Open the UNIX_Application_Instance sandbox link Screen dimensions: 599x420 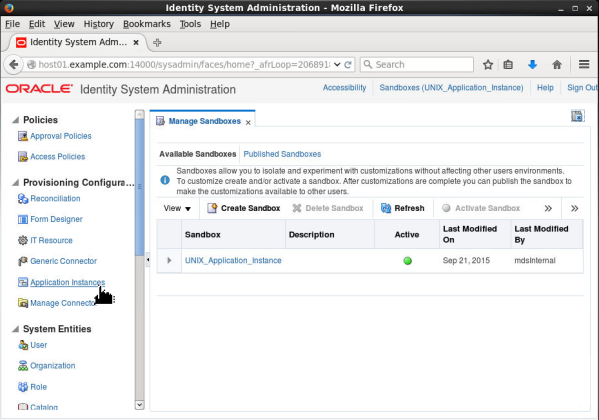tap(233, 261)
